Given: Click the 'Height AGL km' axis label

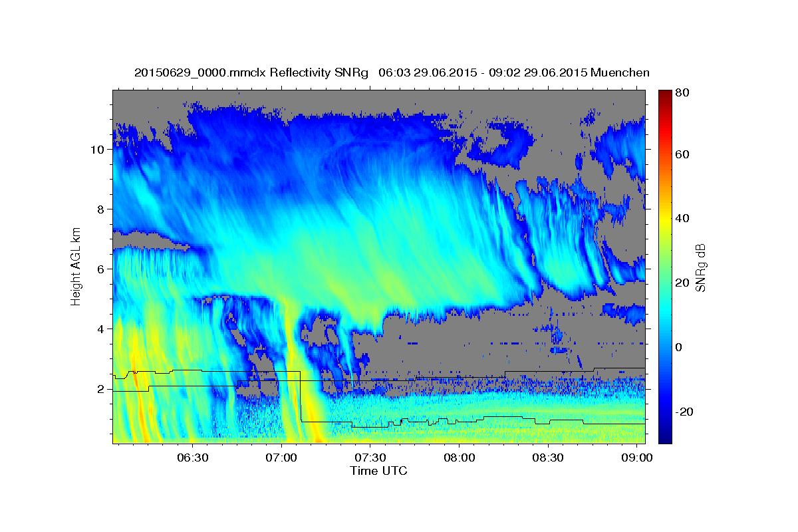Looking at the screenshot, I should [x=76, y=267].
